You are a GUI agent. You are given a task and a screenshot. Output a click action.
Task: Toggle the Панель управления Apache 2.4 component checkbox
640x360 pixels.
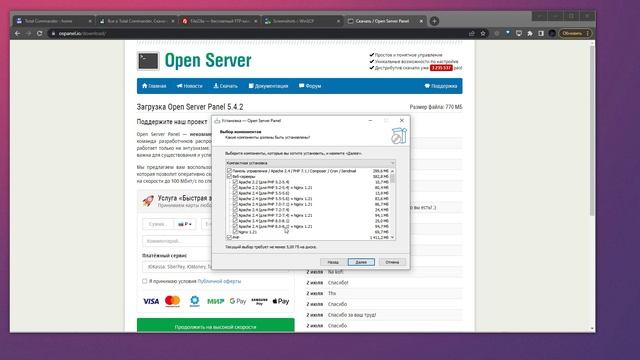click(229, 171)
